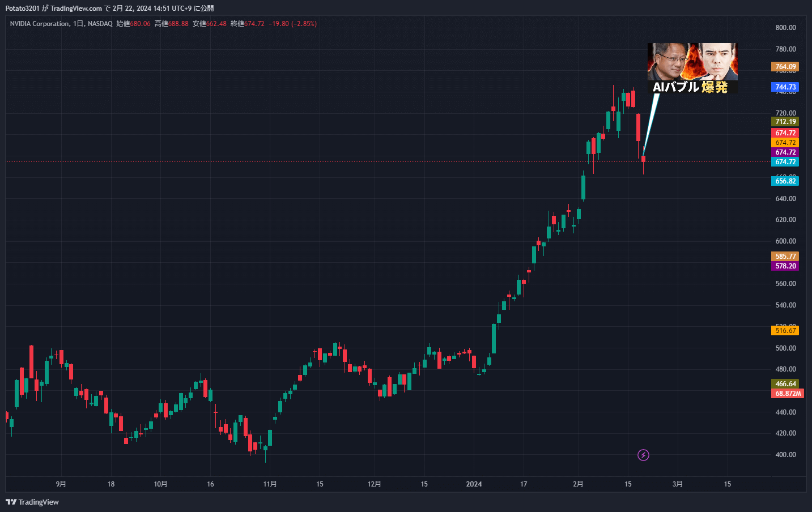
Task: Click the Potato3201 author name in header
Action: (x=22, y=8)
